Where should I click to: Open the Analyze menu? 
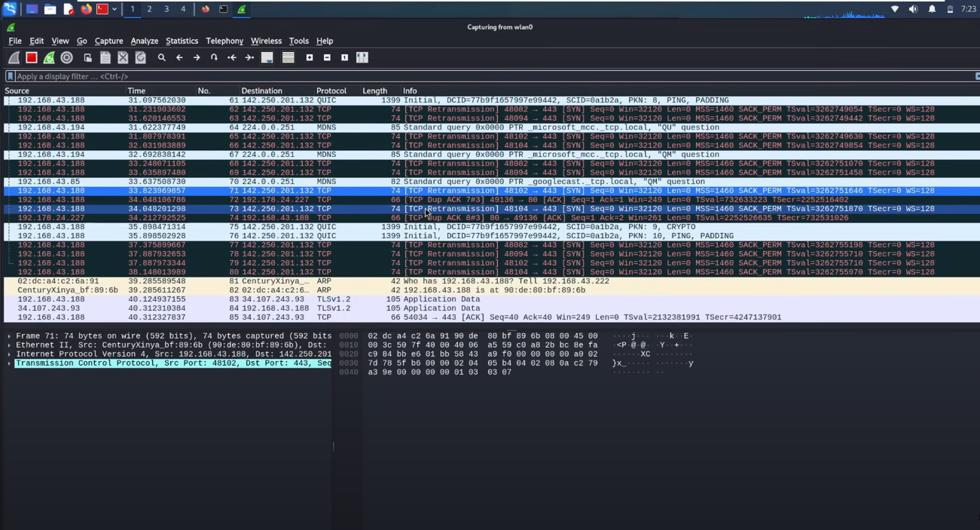pos(144,41)
